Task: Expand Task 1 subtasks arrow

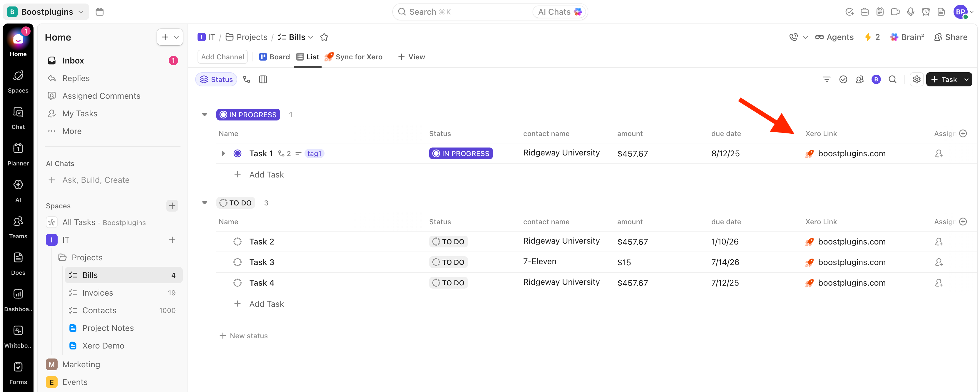Action: (x=223, y=154)
